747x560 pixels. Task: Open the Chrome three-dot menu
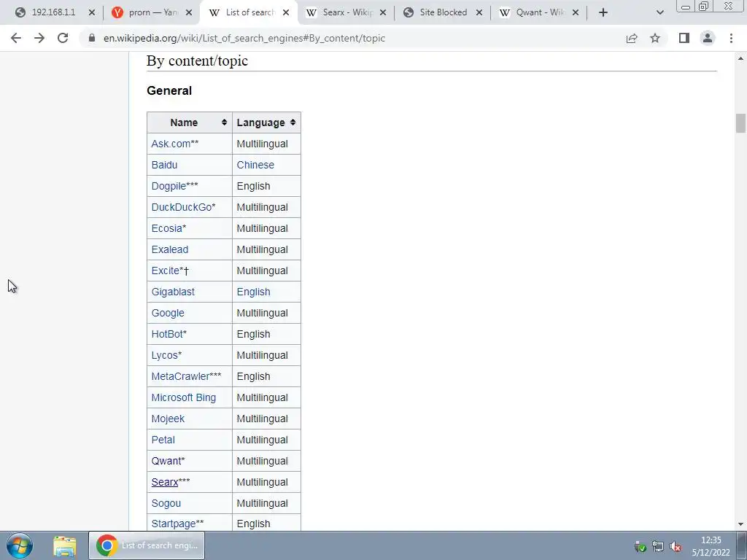click(x=731, y=38)
